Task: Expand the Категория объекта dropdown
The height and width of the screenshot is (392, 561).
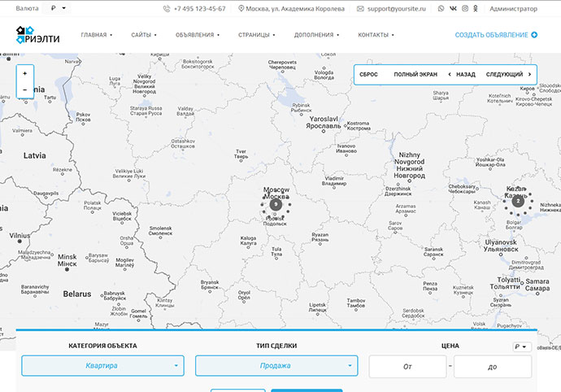Action: [x=102, y=366]
